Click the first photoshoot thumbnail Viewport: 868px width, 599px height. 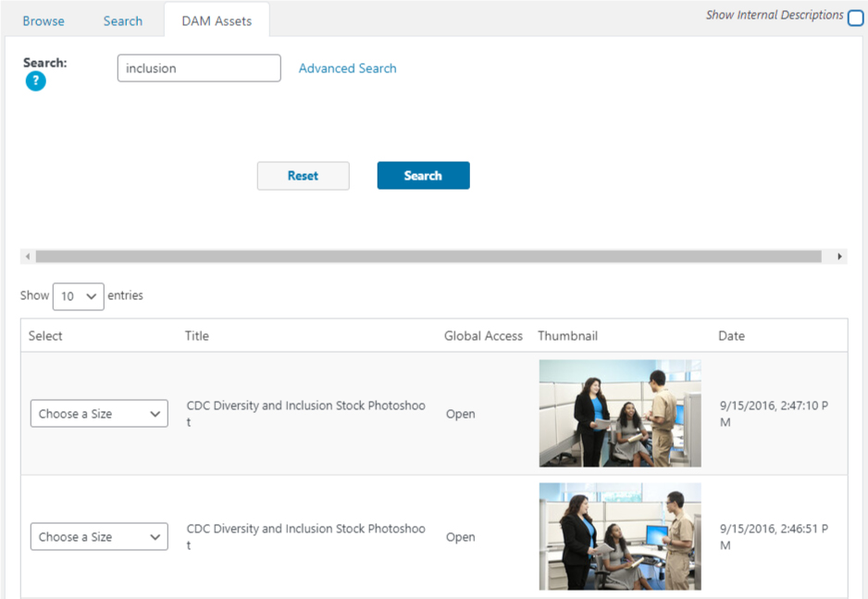[x=619, y=413]
